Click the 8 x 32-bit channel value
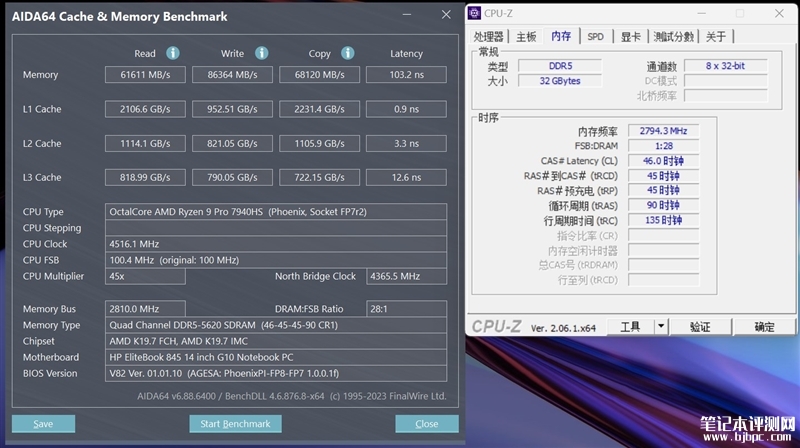800x448 pixels. pyautogui.click(x=726, y=66)
